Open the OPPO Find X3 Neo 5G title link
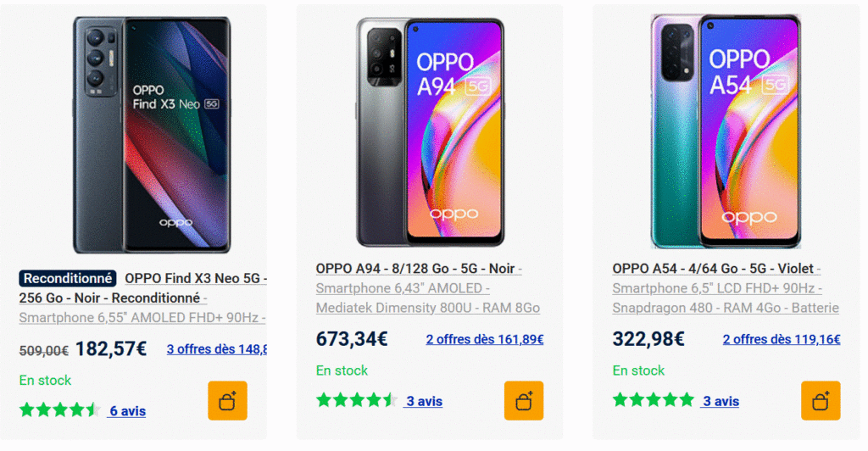Image resolution: width=868 pixels, height=451 pixels. [x=195, y=278]
